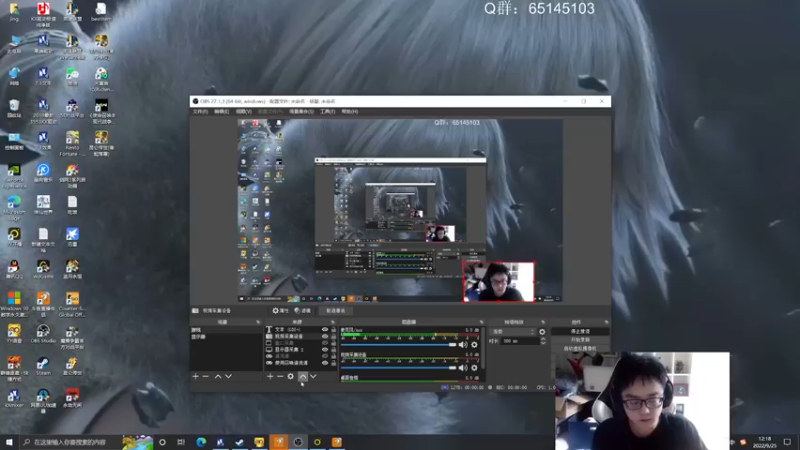Select second scene in scenes list
The height and width of the screenshot is (450, 800).
226,337
